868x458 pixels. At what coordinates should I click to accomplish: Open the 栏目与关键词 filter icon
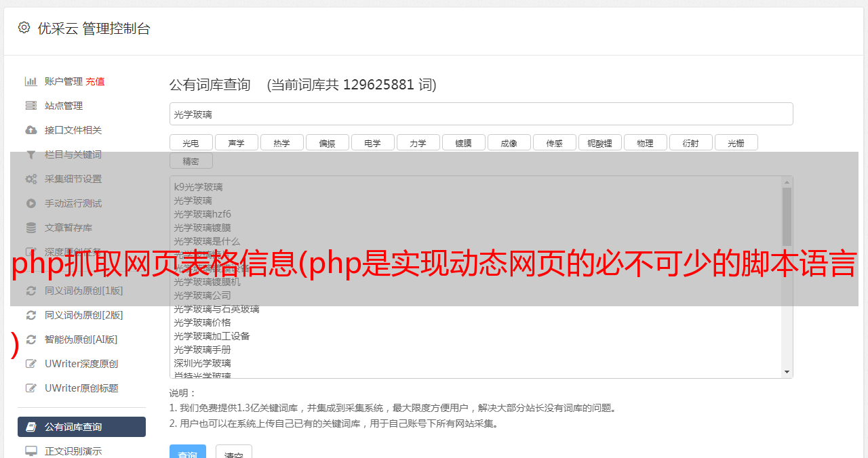coord(31,154)
